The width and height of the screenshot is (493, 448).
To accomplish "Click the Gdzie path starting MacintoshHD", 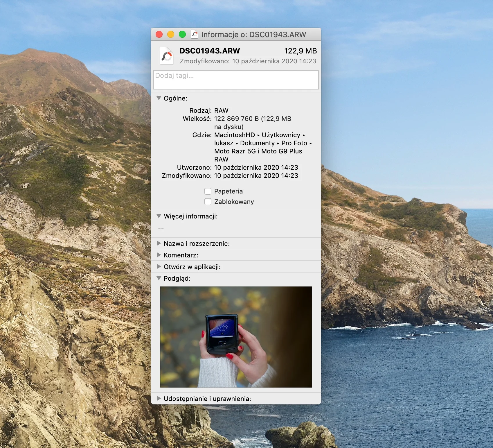I will [263, 147].
